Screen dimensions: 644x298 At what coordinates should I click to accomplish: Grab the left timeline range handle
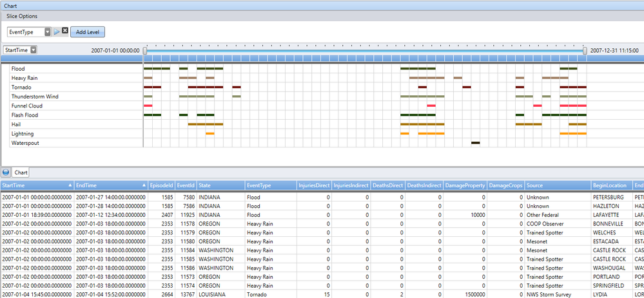pos(145,50)
